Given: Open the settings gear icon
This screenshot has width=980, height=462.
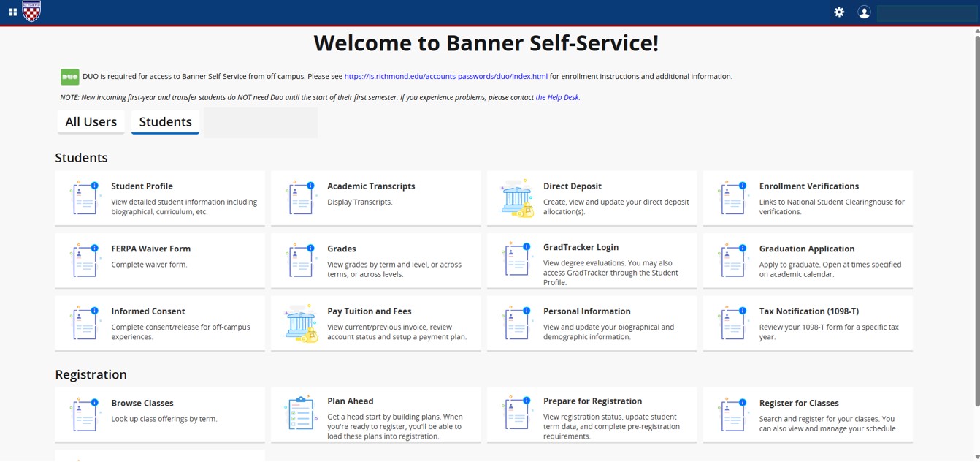Looking at the screenshot, I should click(x=839, y=12).
